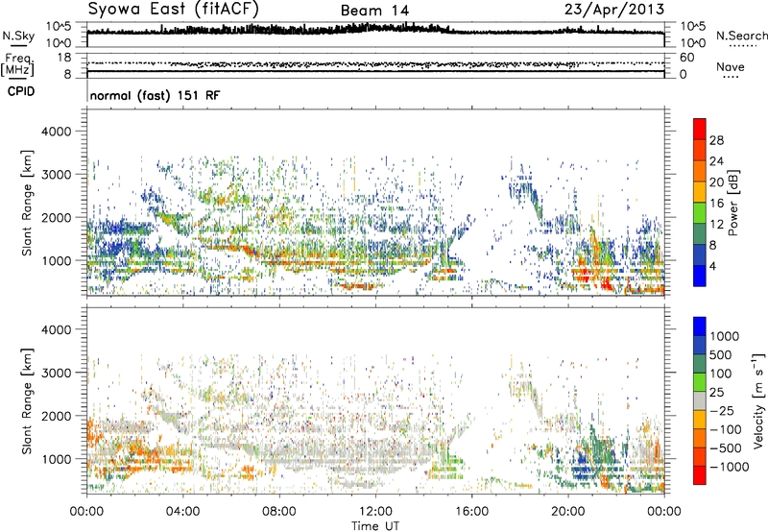Pick the light green segment of power colorbar
768x532 pixels.
(x=700, y=212)
